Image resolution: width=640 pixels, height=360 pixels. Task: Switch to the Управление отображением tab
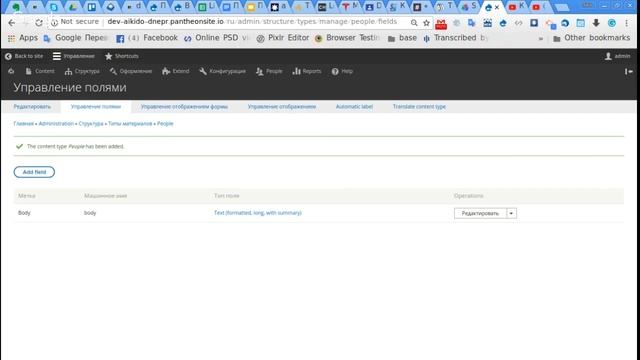(x=282, y=107)
